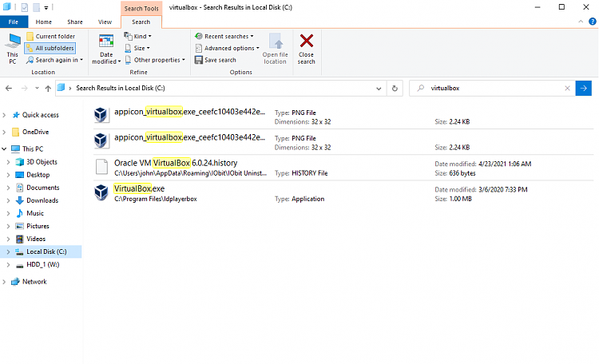This screenshot has height=364, width=599.
Task: Expand the Network node
Action: pos(4,282)
